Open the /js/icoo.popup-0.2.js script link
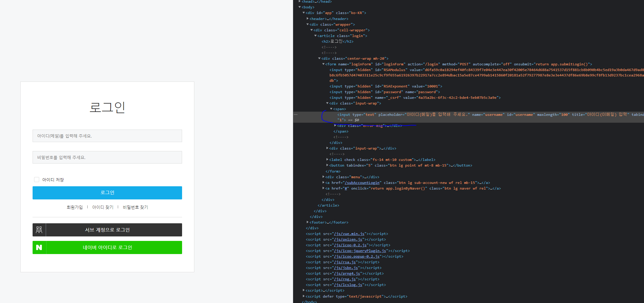Screen dimensions: 644x303 pyautogui.click(x=357, y=256)
